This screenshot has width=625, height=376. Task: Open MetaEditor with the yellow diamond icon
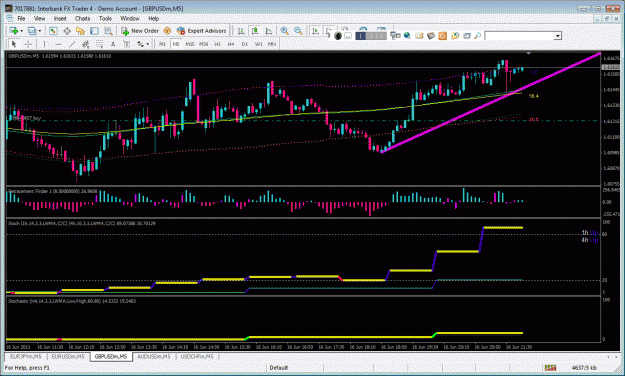click(167, 31)
